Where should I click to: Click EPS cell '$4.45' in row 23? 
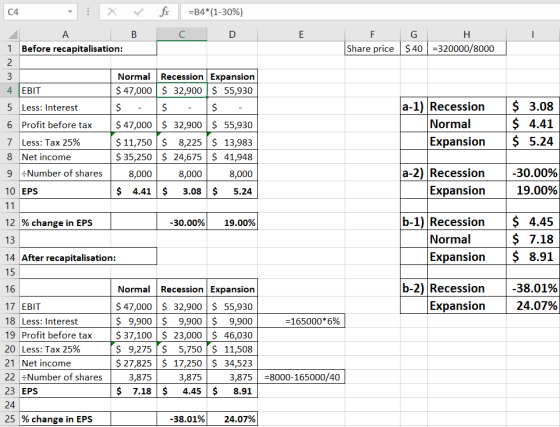pos(181,391)
